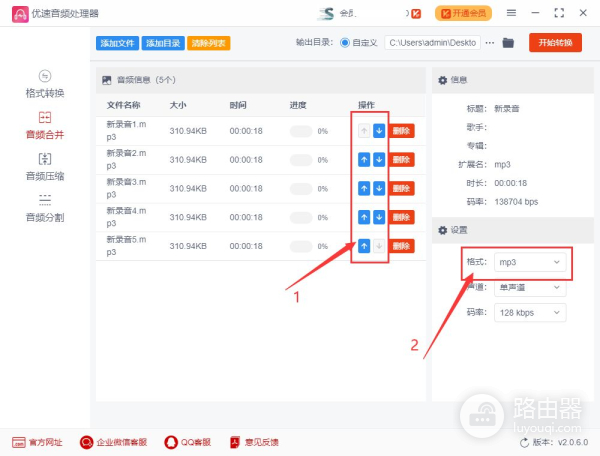Delete 新录音3.mp3 from the list
Viewport: 600px width, 456px height.
401,188
